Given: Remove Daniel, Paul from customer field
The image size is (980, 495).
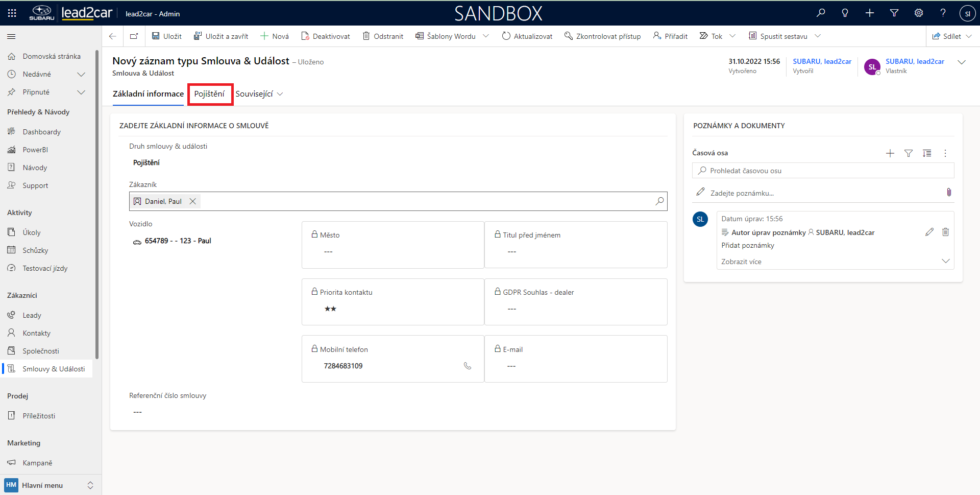Looking at the screenshot, I should point(193,201).
